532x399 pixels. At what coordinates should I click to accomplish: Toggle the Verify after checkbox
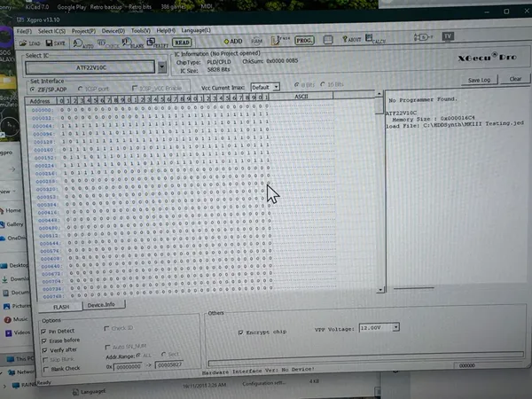tap(45, 350)
